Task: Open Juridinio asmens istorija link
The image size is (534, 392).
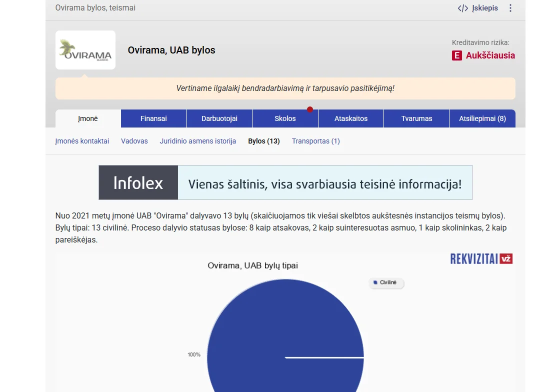Action: (198, 141)
